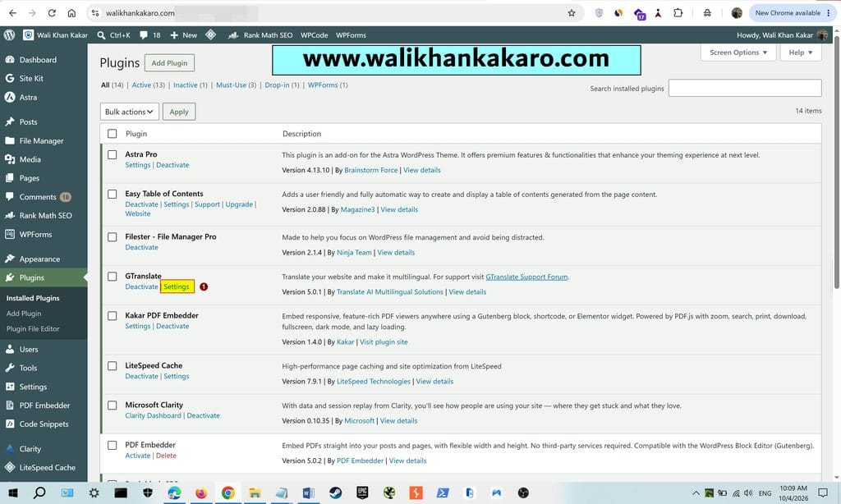The width and height of the screenshot is (841, 504).
Task: Open the Chrome three-dot menu
Action: coord(829,13)
